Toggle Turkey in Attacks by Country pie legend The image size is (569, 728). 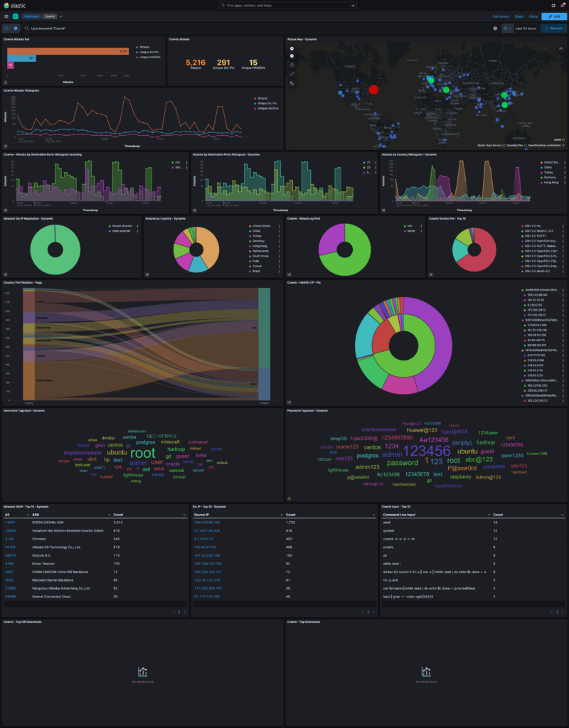tap(255, 236)
